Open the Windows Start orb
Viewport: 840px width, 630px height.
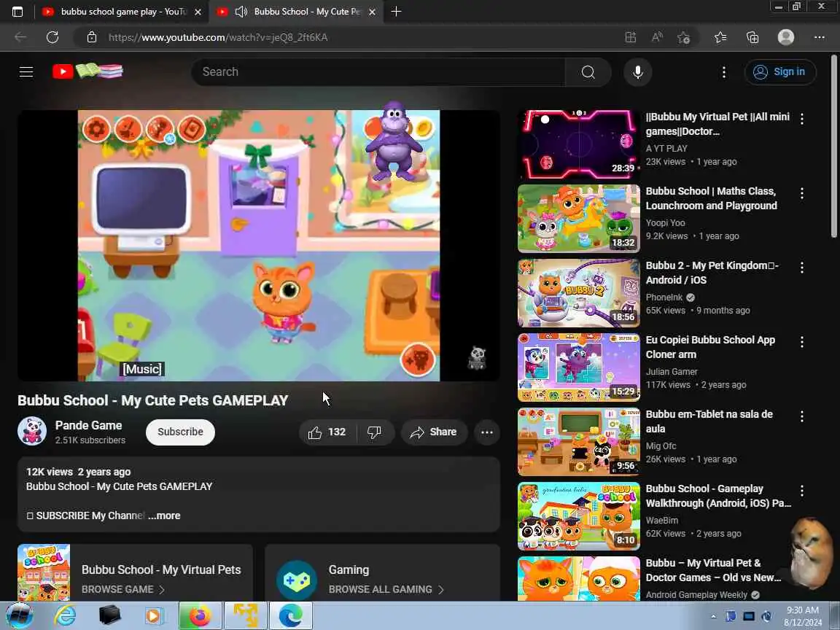tap(20, 615)
